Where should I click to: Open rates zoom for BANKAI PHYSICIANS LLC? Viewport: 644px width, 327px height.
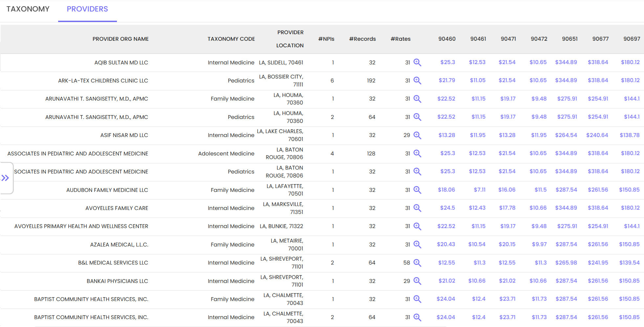417,281
